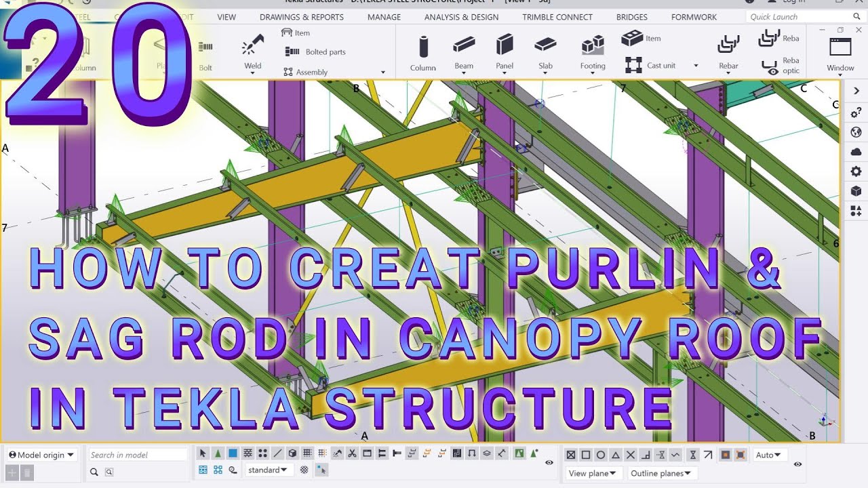Toggle selection toolbar eye visibility icon

click(x=549, y=463)
